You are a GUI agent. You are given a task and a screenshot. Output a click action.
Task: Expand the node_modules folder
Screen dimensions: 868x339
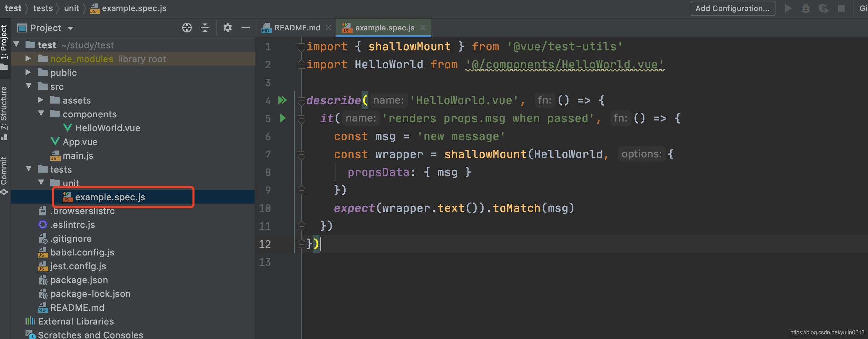[28, 59]
